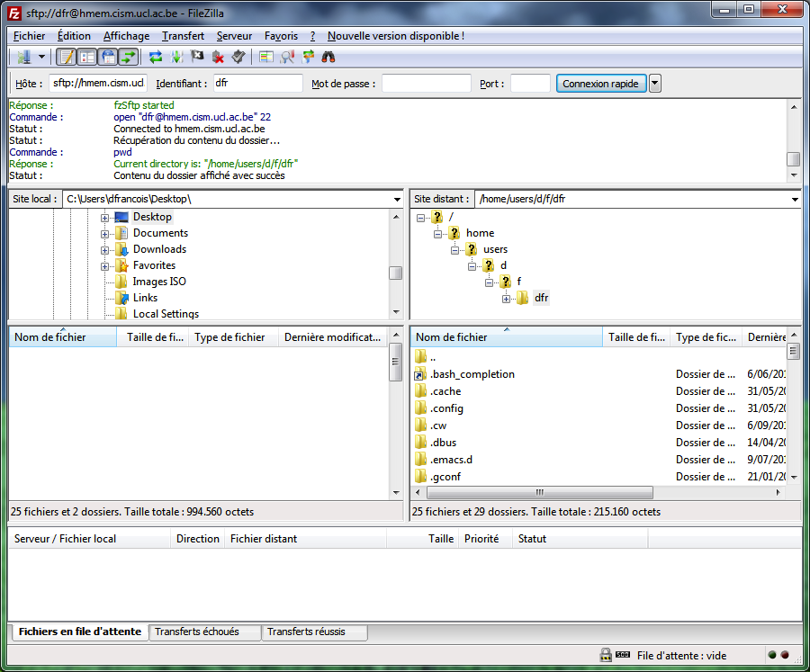Collapse the root / node in remote tree

coord(420,218)
